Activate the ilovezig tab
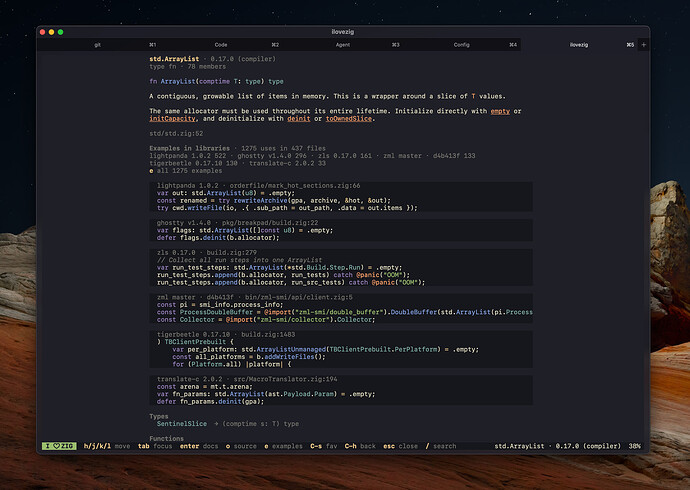Viewport: 690px width, 490px height. (580, 44)
